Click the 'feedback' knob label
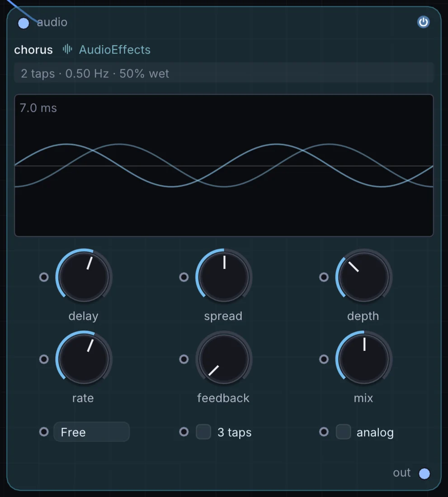This screenshot has width=448, height=497. click(223, 398)
